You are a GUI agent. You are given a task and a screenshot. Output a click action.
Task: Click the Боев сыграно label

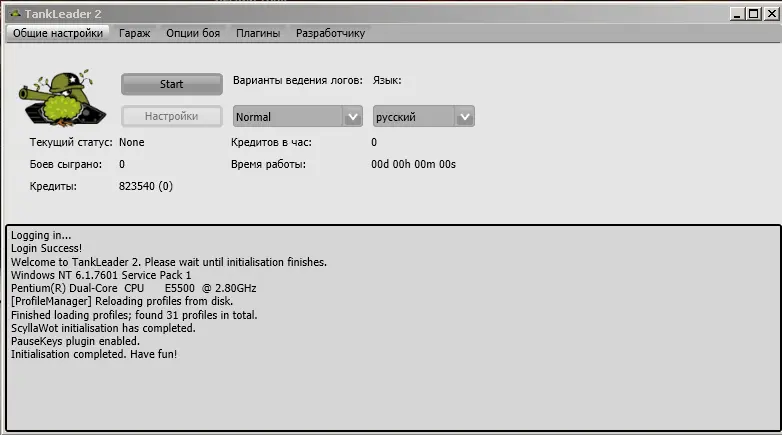(x=66, y=164)
